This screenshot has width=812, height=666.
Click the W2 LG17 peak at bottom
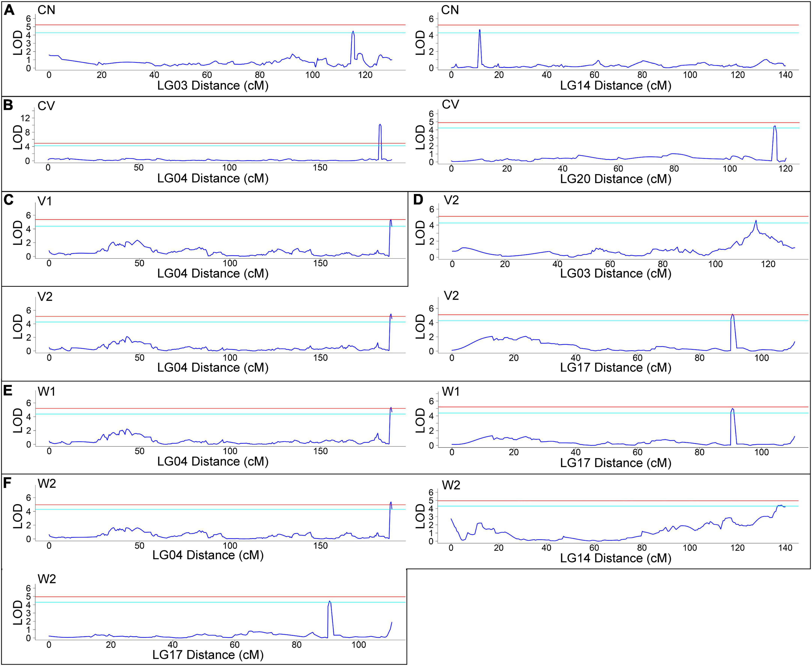point(329,602)
